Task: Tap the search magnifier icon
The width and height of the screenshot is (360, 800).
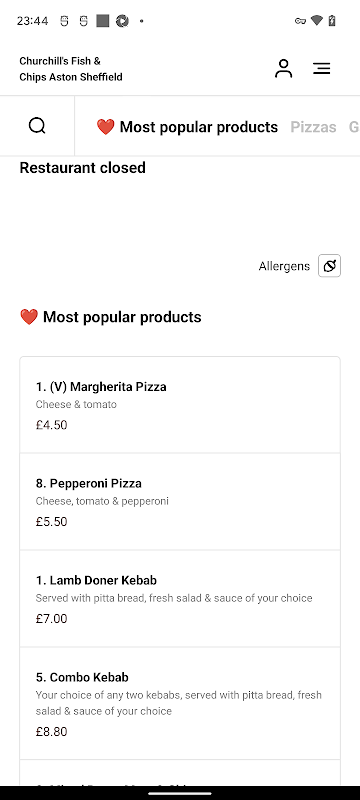Action: (x=37, y=126)
